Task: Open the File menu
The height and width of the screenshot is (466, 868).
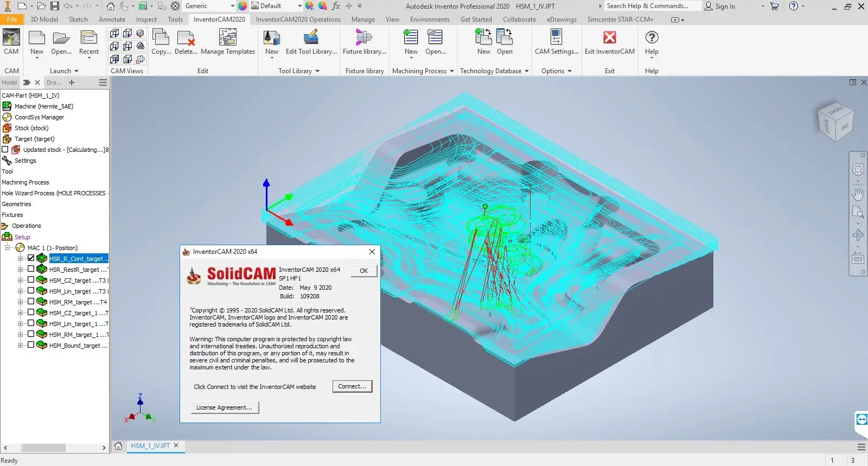Action: 12,20
